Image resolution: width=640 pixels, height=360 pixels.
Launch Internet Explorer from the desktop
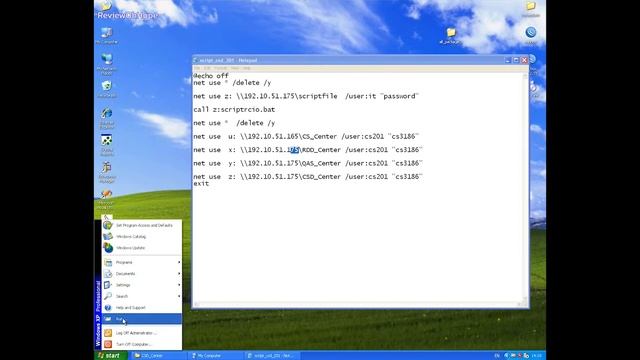(x=107, y=118)
